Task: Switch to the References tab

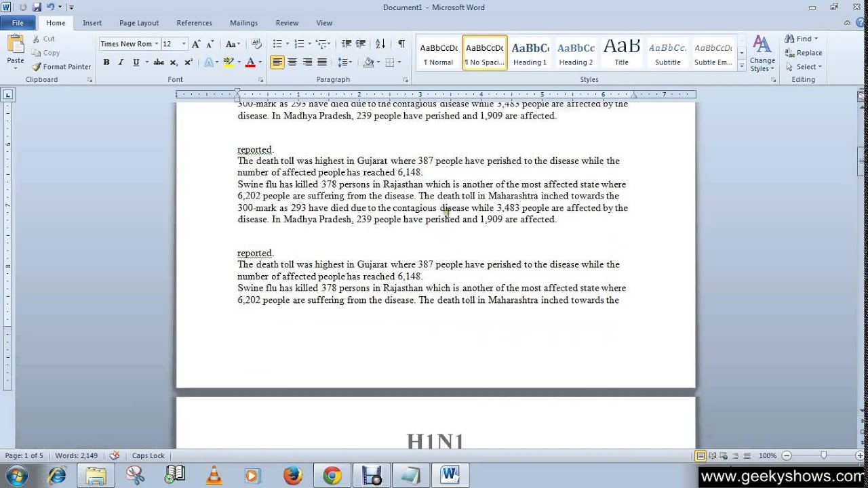Action: click(x=194, y=23)
